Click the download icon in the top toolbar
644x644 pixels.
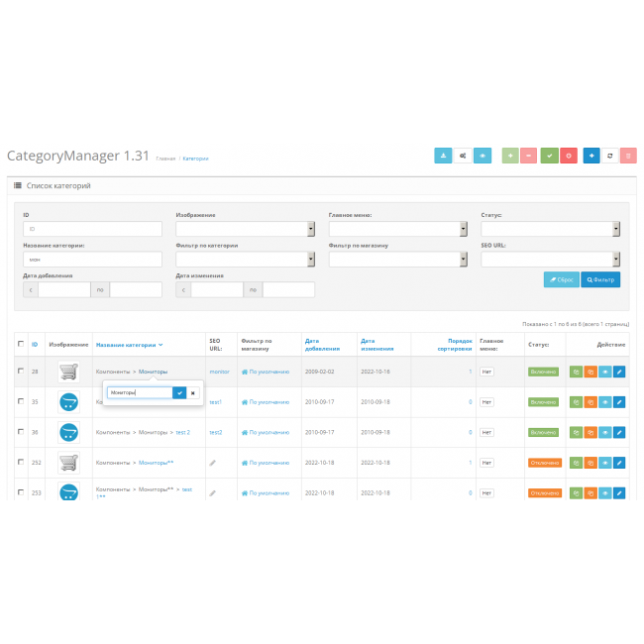coord(443,156)
